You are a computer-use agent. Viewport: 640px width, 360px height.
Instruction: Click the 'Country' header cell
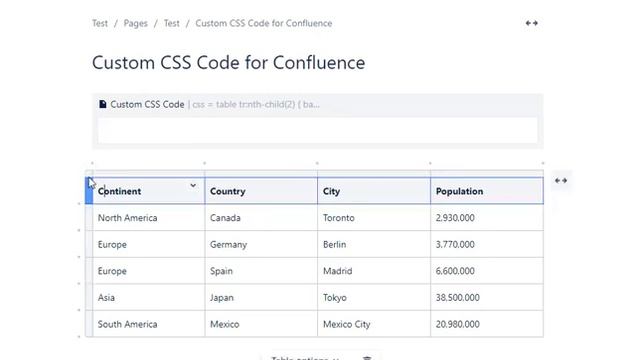point(261,191)
